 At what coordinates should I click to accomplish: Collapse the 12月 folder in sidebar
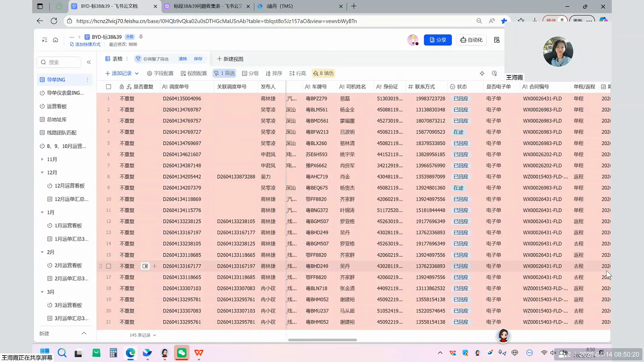click(x=42, y=172)
